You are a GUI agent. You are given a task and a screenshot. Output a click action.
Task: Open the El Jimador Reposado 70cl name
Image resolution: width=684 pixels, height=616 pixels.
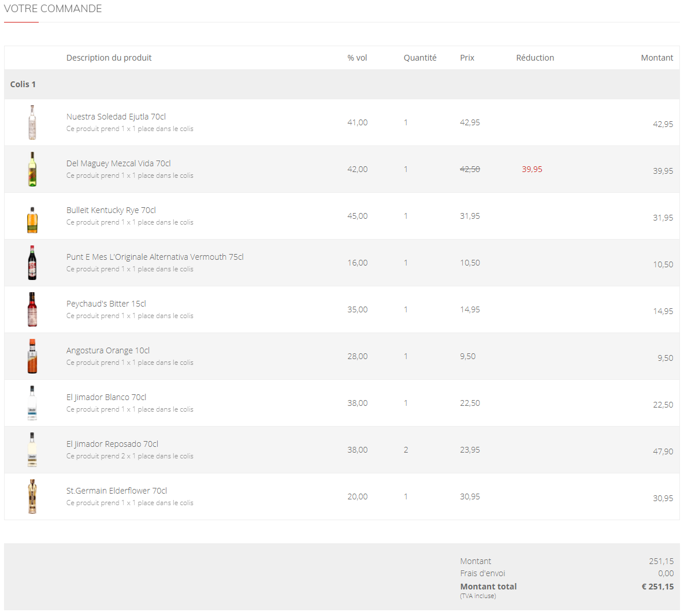coord(112,444)
